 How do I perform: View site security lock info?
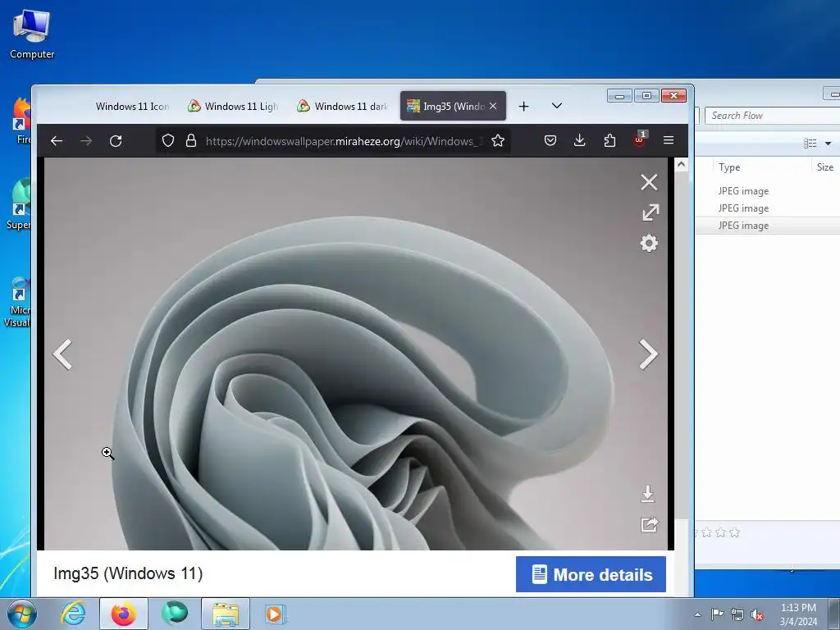pos(190,141)
